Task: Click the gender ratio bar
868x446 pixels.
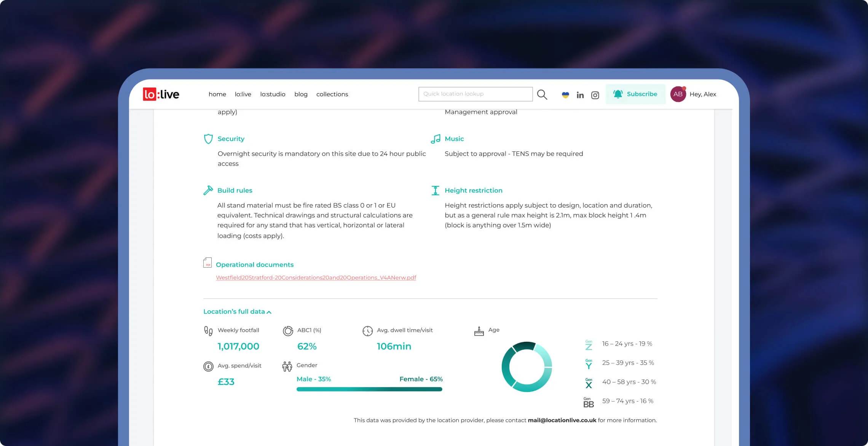Action: (x=369, y=389)
